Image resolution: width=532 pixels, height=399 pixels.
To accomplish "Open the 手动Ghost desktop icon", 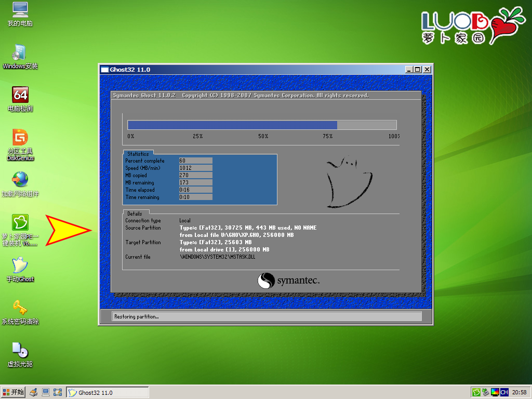I will [20, 265].
